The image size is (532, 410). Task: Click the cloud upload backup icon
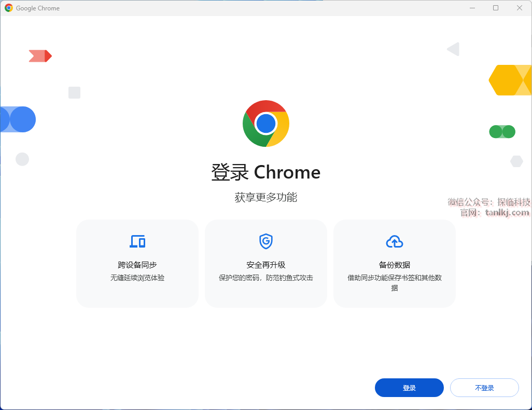(x=395, y=241)
